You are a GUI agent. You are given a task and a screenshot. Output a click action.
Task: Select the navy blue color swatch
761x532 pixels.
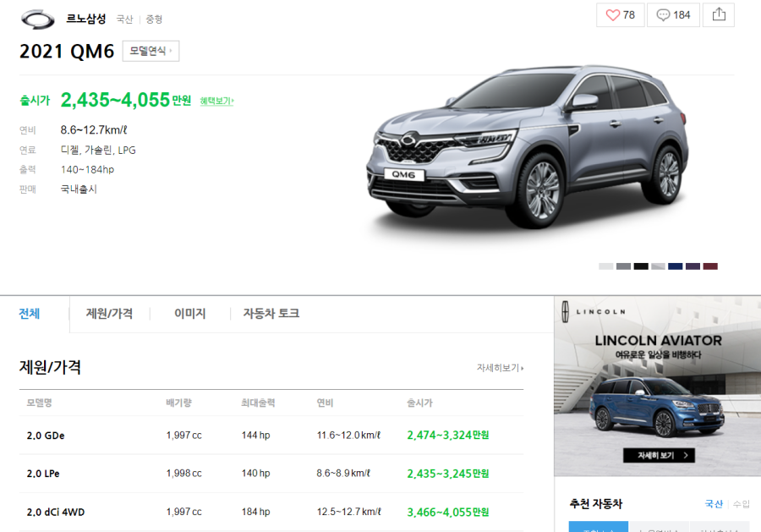point(675,266)
